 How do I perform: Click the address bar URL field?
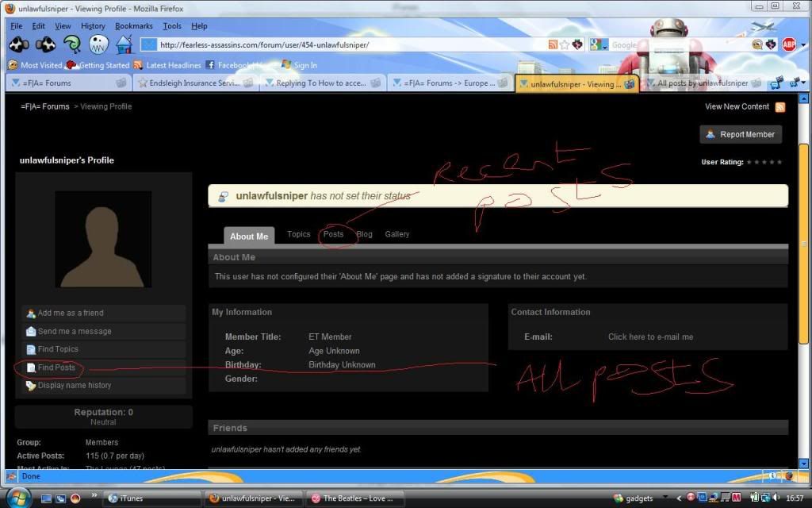tap(352, 45)
